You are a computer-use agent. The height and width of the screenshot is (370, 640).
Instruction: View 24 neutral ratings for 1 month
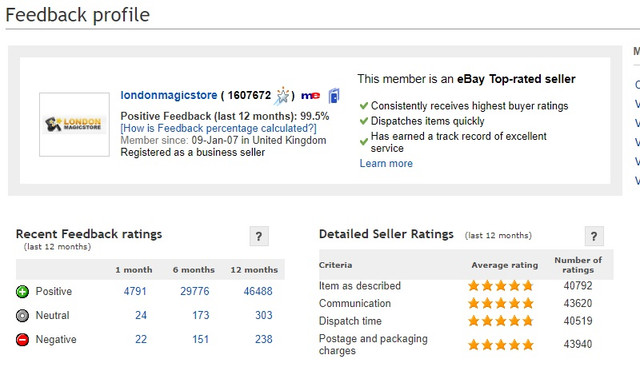(x=141, y=315)
